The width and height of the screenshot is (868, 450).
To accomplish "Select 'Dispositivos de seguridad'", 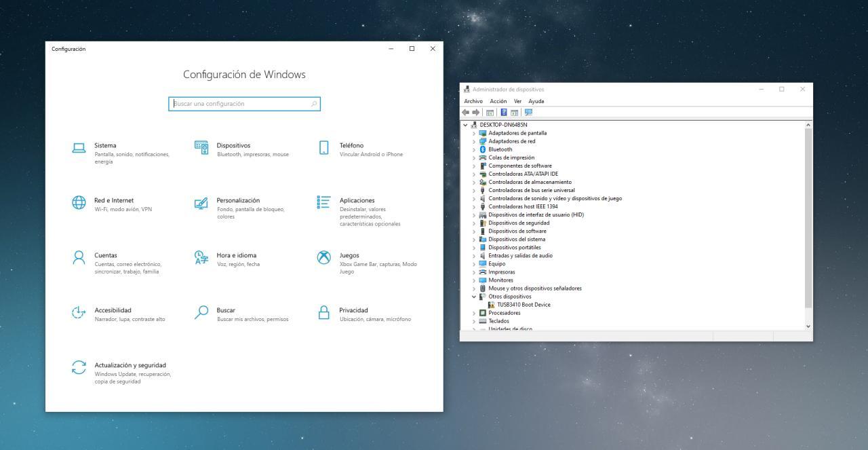I will [x=519, y=223].
